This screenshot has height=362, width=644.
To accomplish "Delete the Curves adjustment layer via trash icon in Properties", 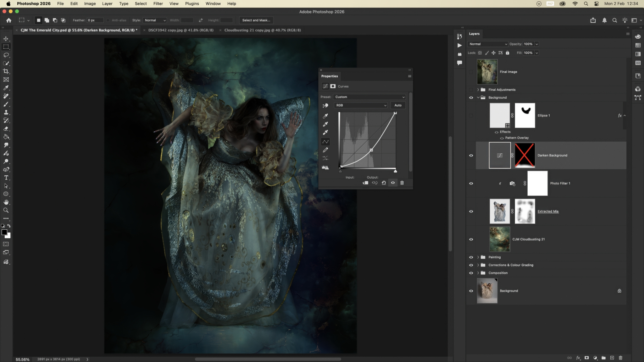I will click(x=402, y=183).
